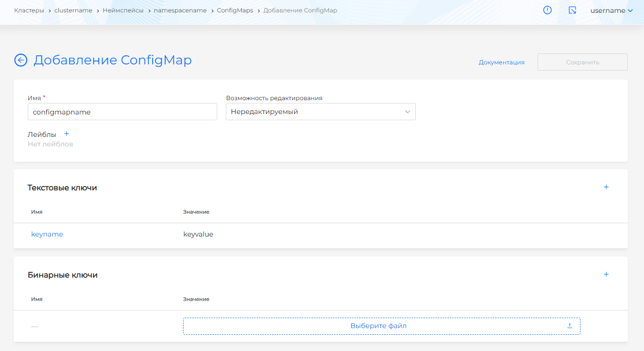Viewport: 644px width, 351px height.
Task: Open the alert notifications icon
Action: (548, 10)
